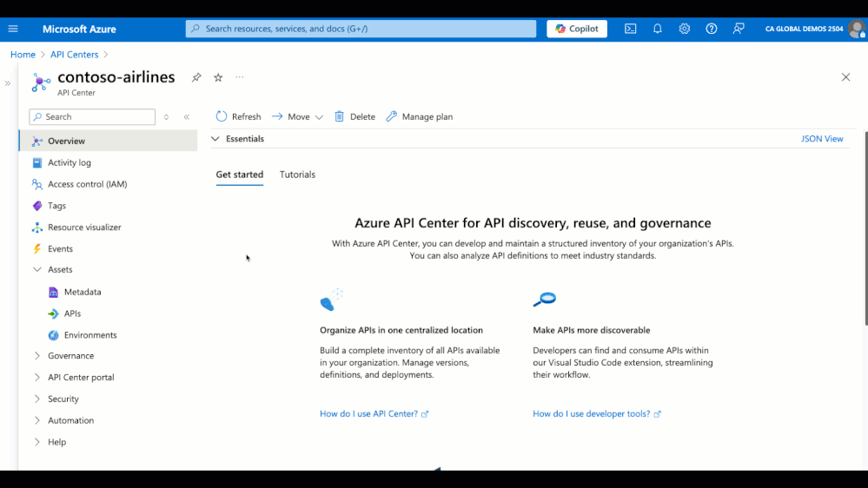Image resolution: width=868 pixels, height=488 pixels.
Task: Expand the Security section
Action: [x=37, y=399]
